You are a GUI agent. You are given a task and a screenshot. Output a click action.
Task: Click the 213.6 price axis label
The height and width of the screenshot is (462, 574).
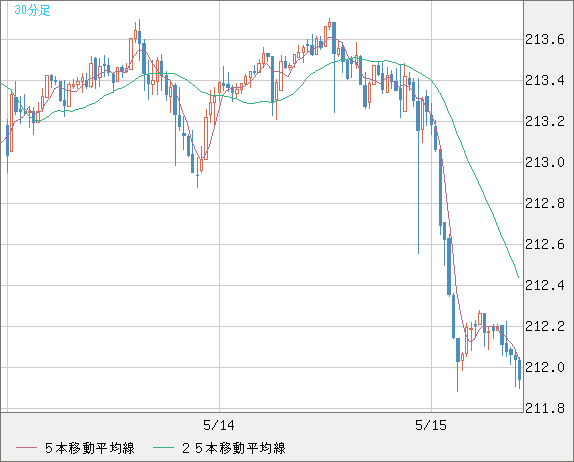click(x=545, y=39)
